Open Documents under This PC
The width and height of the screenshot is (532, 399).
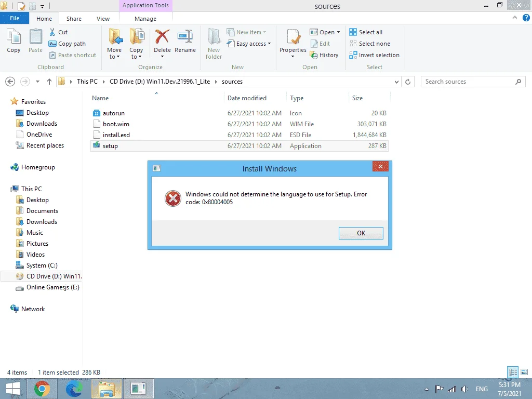tap(37, 211)
